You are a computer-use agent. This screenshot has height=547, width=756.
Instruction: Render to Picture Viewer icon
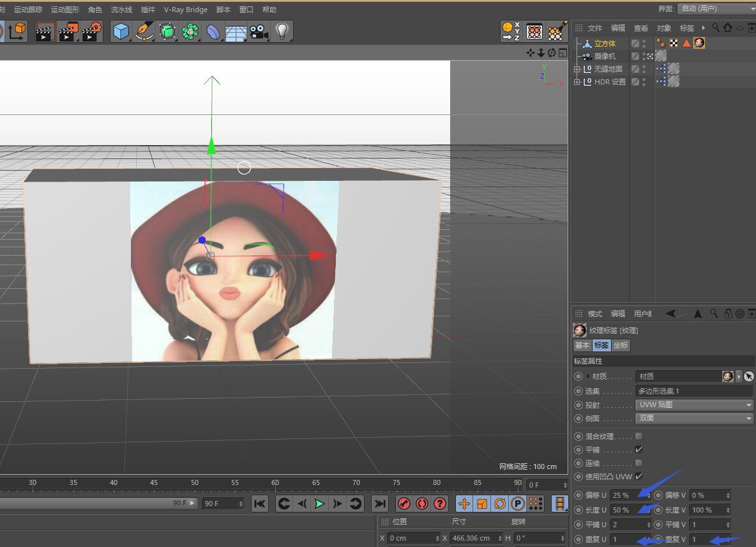click(68, 31)
